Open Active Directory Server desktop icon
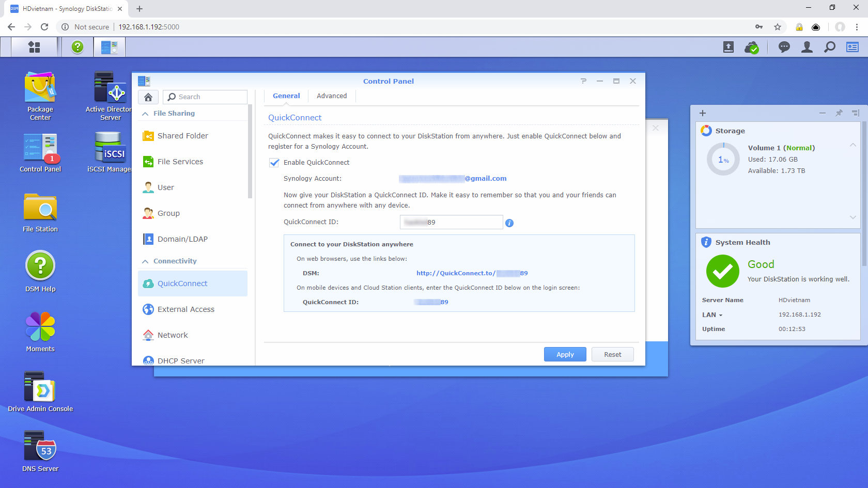Screen dimensions: 868x488 [110, 97]
